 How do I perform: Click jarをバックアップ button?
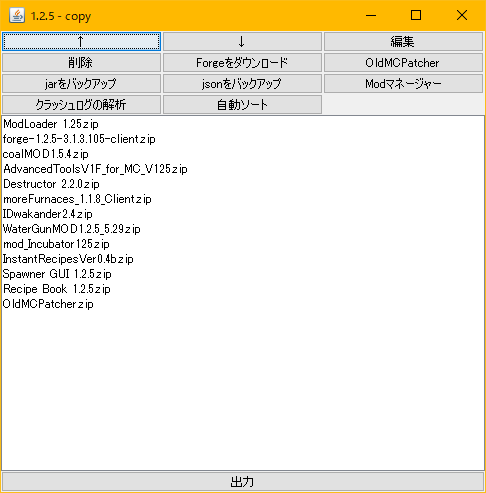[x=81, y=84]
